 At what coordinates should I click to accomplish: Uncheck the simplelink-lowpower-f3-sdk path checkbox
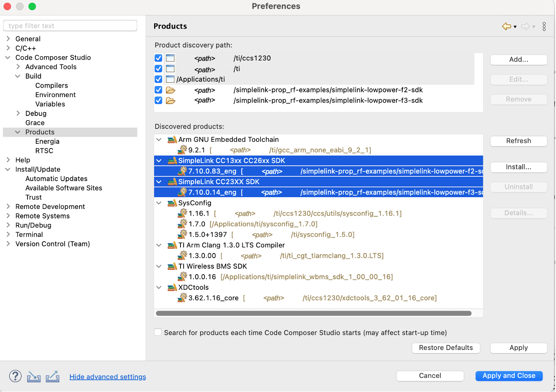tap(158, 101)
